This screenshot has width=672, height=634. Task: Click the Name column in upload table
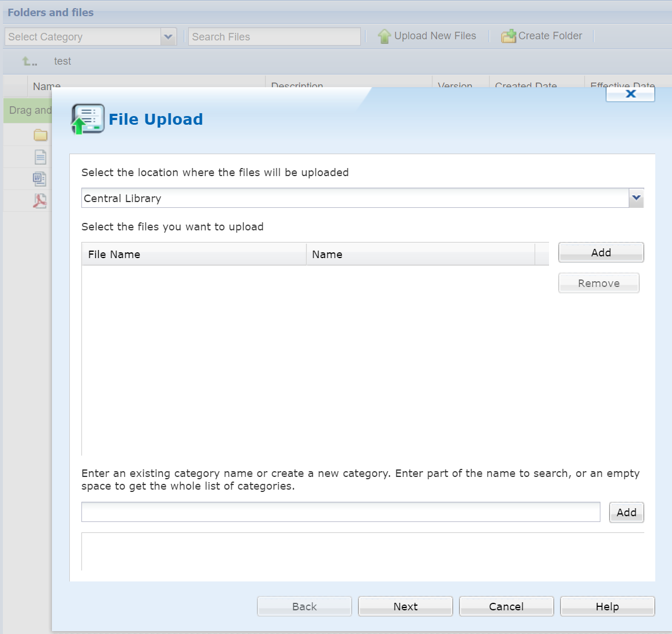(420, 254)
